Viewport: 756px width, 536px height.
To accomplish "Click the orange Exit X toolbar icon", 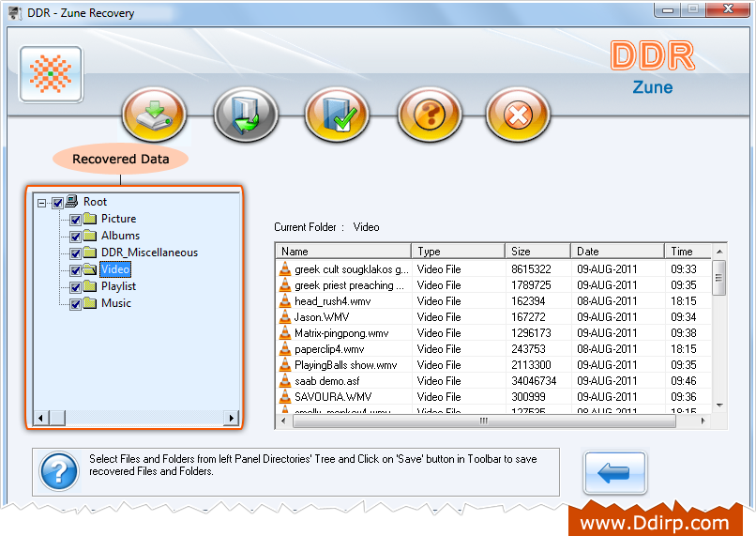I will click(518, 115).
